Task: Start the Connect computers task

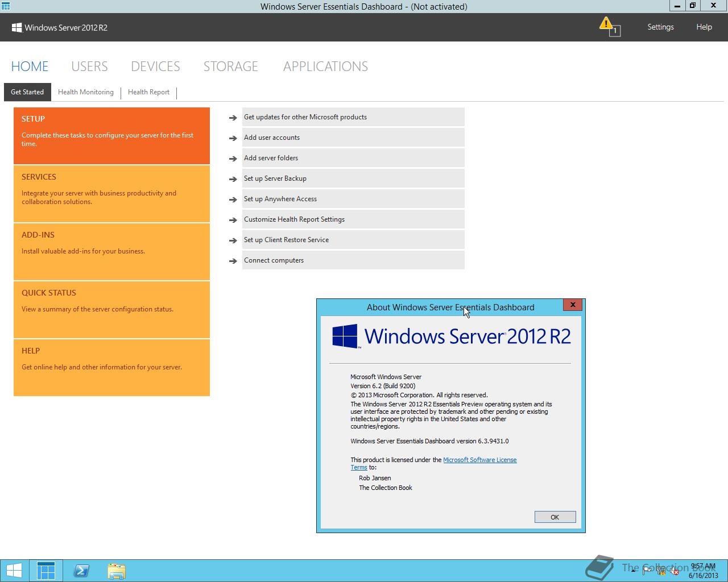Action: [x=353, y=260]
